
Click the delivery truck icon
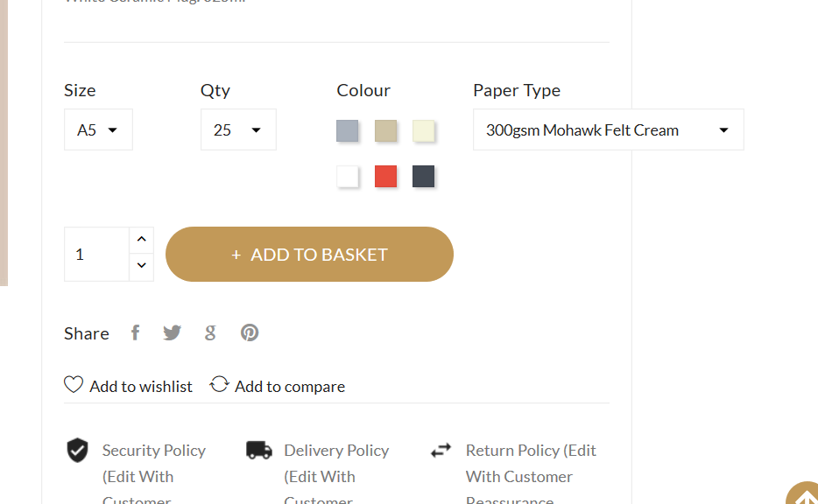(x=259, y=451)
